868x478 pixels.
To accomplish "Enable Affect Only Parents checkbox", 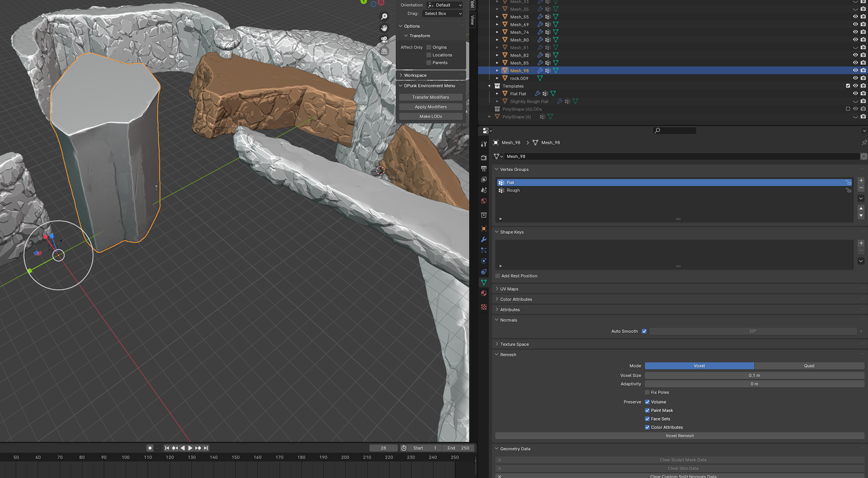I will click(429, 63).
